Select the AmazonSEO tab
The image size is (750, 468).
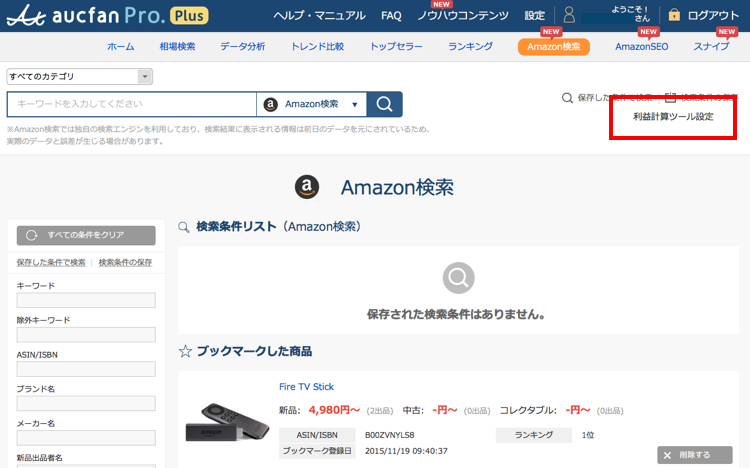coord(641,47)
